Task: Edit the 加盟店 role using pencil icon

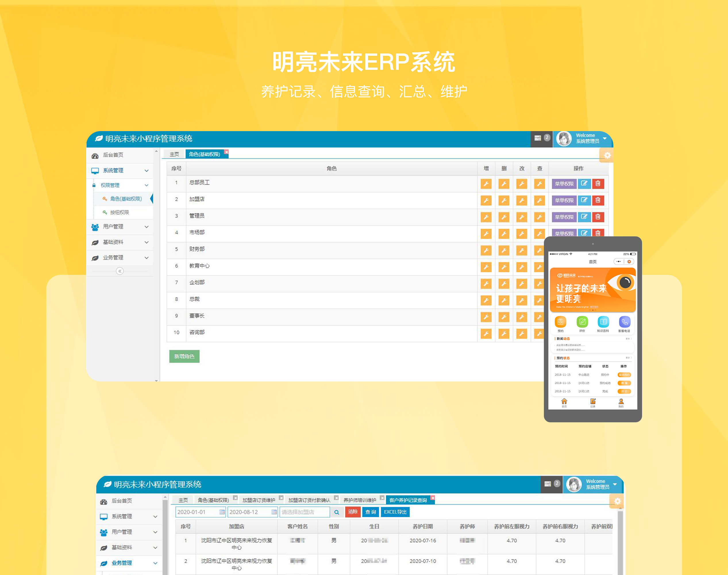Action: [x=584, y=200]
